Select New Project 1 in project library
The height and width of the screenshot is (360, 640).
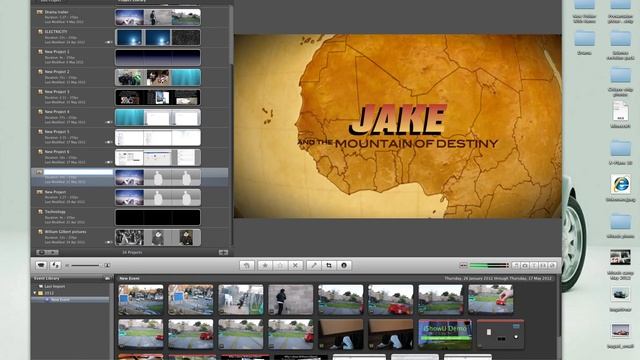(129, 57)
